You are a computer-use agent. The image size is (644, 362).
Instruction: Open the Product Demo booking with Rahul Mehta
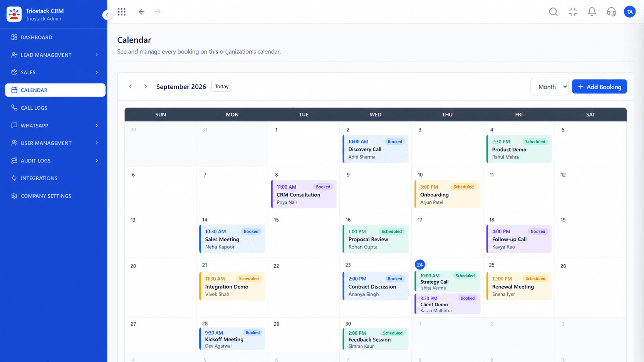pyautogui.click(x=519, y=149)
